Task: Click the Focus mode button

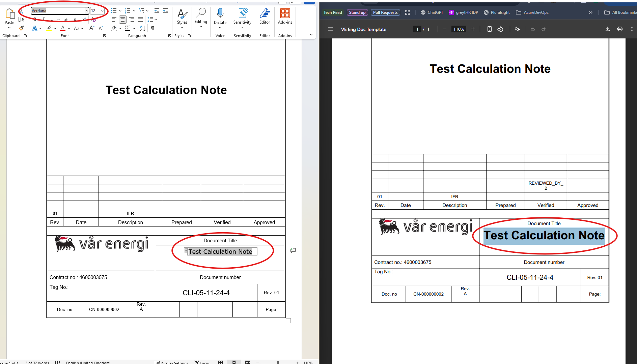Action: coord(202,362)
